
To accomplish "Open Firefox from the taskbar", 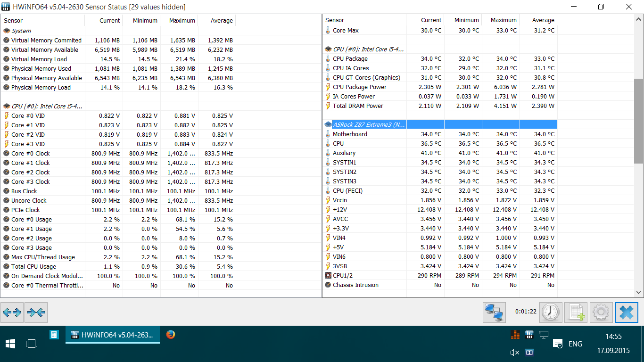I will pos(171,335).
